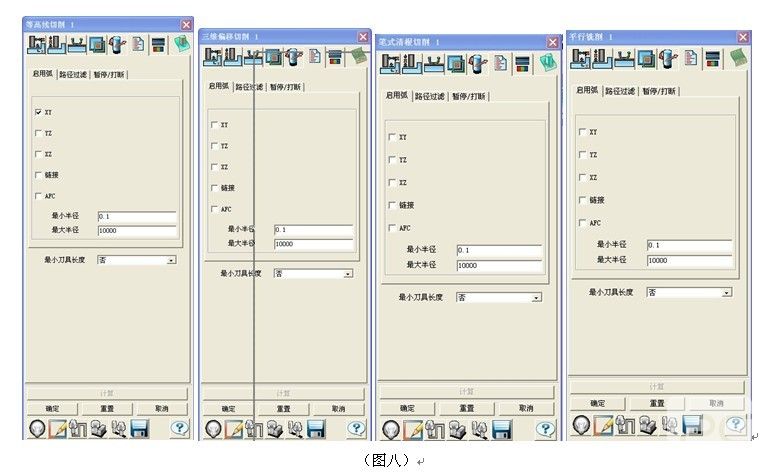Click the nested-squares boundary icon in 笔式清根切削 toolbar
Image resolution: width=772 pixels, height=476 pixels.
tap(454, 64)
